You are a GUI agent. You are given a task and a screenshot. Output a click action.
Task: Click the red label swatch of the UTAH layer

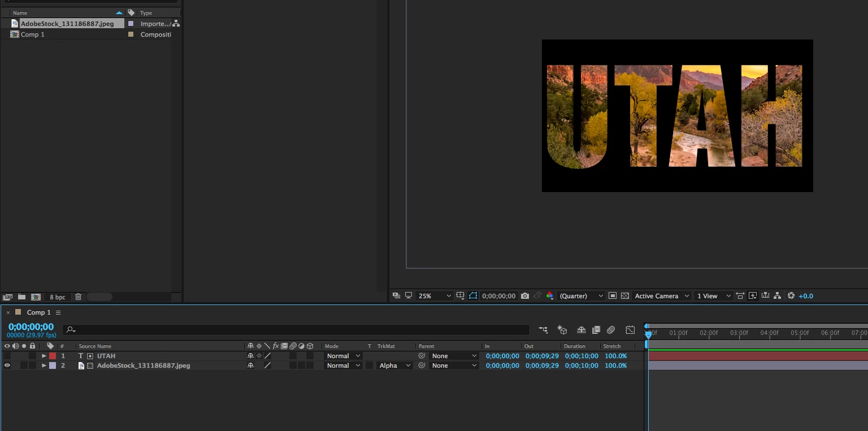point(53,356)
